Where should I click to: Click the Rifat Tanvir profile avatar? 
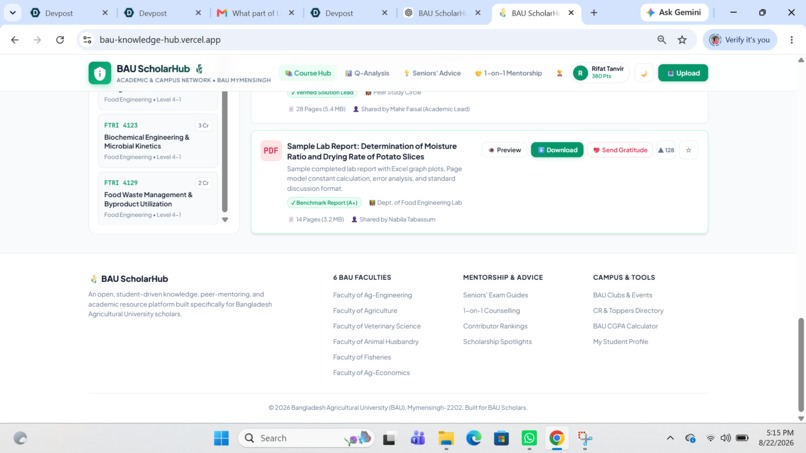pyautogui.click(x=580, y=74)
